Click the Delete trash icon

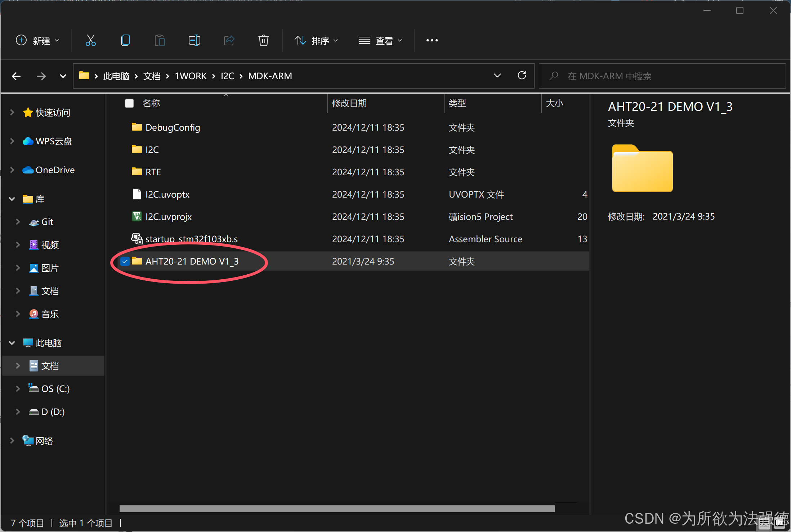263,40
